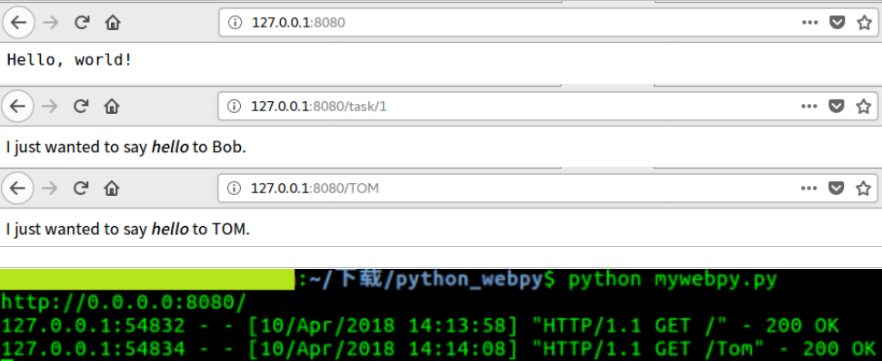882x361 pixels.
Task: Show site info for the 8080/TOM address
Action: 233,188
